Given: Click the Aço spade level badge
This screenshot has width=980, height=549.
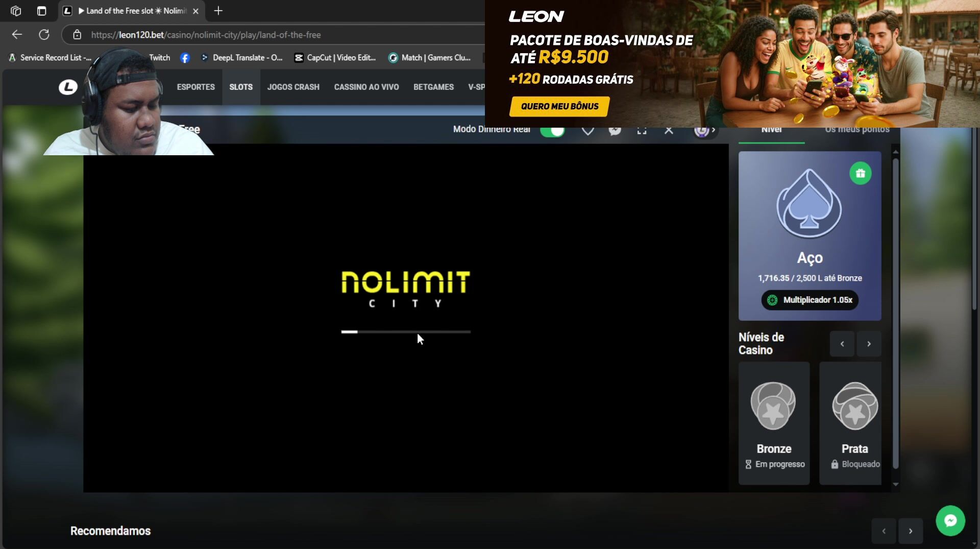Looking at the screenshot, I should tap(809, 203).
